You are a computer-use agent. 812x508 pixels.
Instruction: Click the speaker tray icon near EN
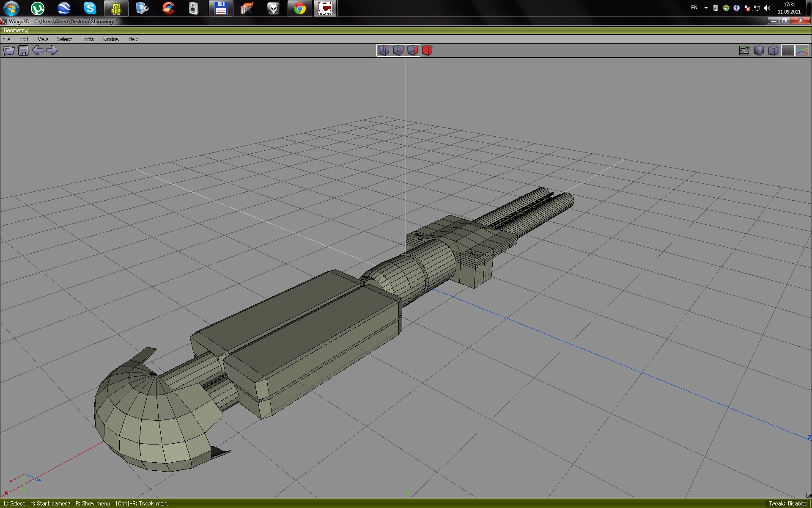coord(716,8)
